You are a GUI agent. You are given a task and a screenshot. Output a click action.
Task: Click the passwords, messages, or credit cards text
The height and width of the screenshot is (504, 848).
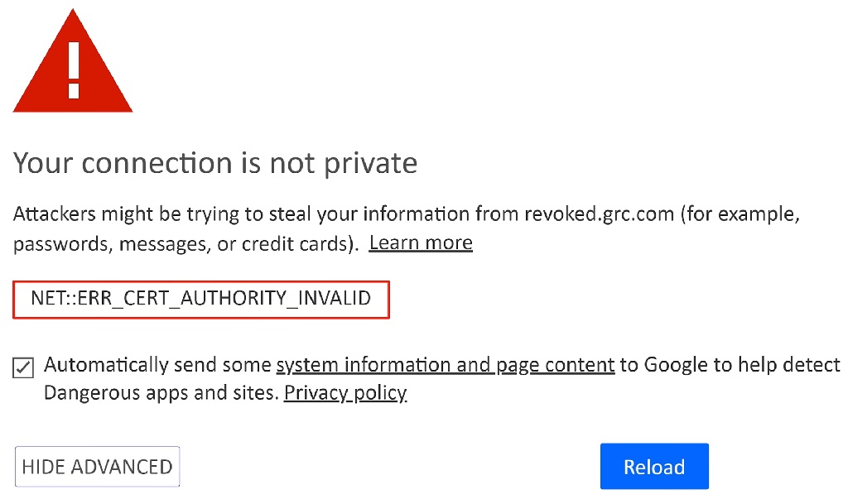(x=185, y=244)
